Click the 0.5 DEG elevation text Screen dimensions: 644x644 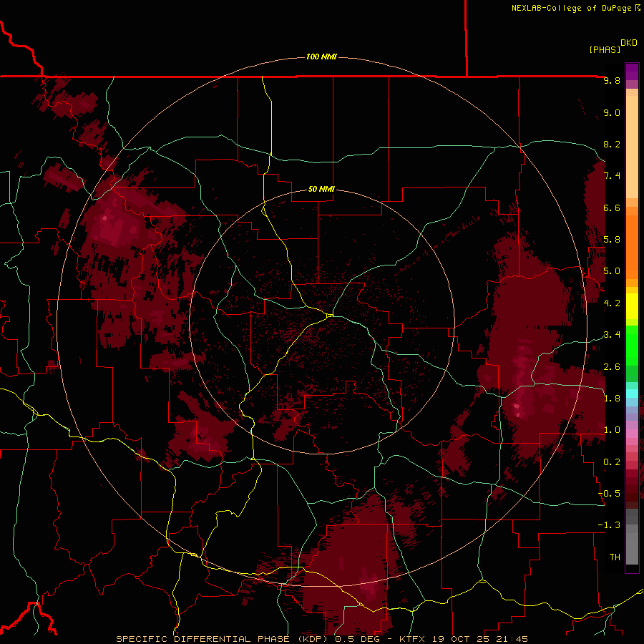[x=356, y=639]
